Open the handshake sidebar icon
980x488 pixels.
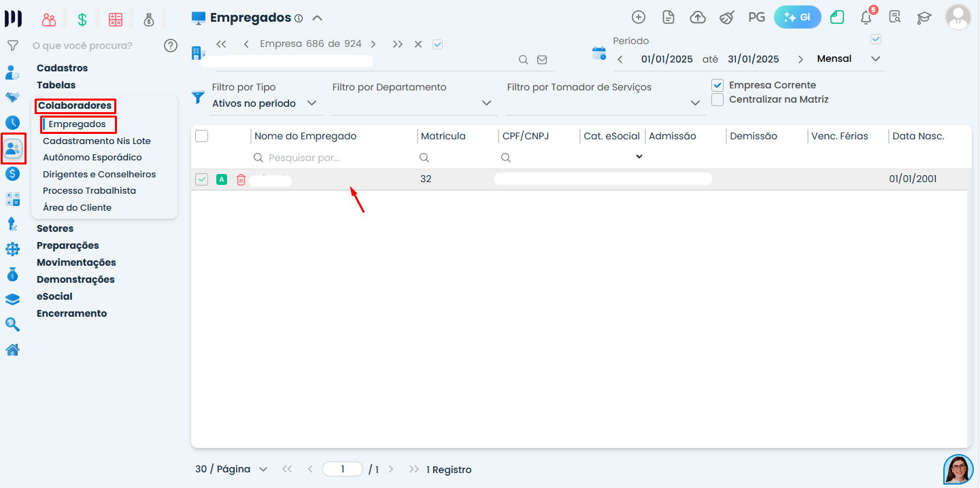point(12,97)
